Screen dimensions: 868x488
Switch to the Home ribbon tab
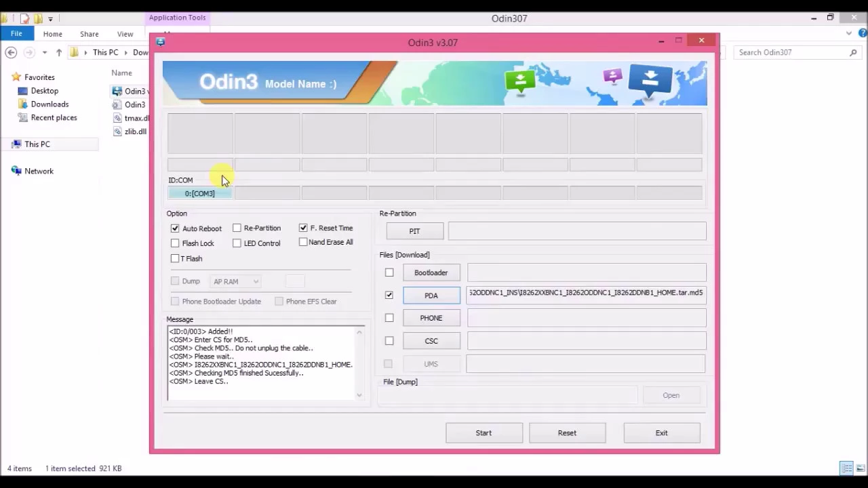point(52,34)
